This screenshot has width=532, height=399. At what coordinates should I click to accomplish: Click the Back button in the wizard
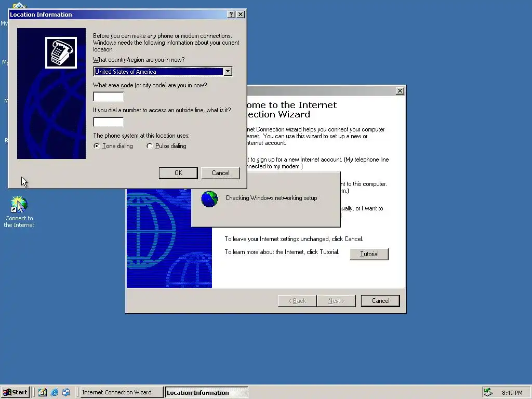click(x=297, y=301)
